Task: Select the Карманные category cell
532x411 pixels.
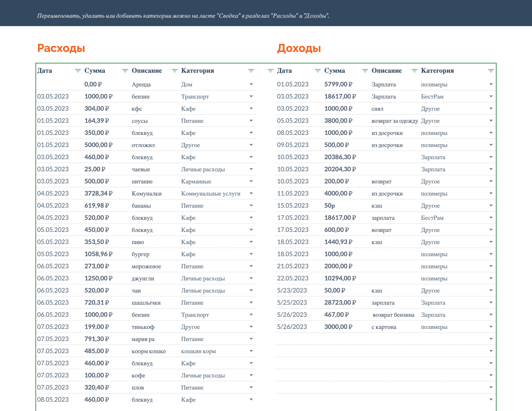Action: (x=196, y=181)
